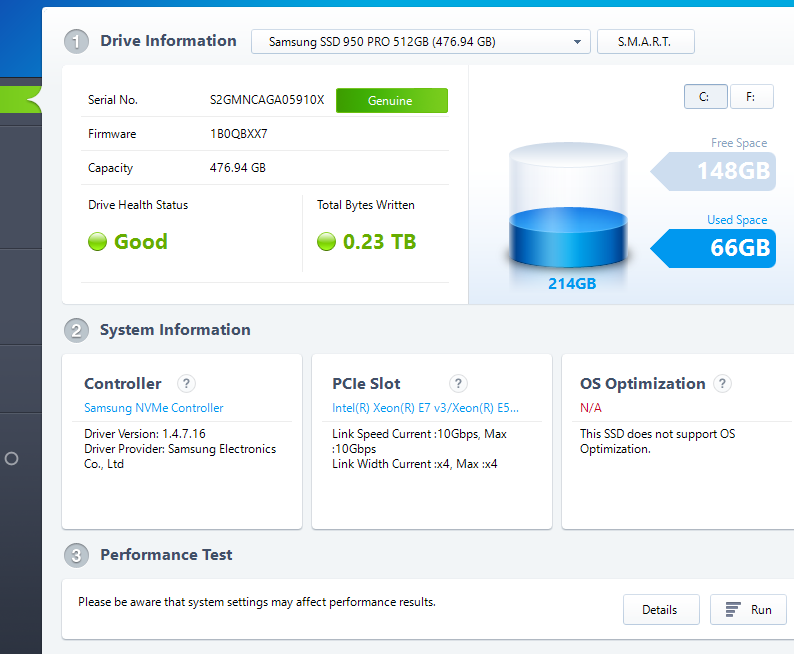Click the Good health status text

click(x=141, y=241)
